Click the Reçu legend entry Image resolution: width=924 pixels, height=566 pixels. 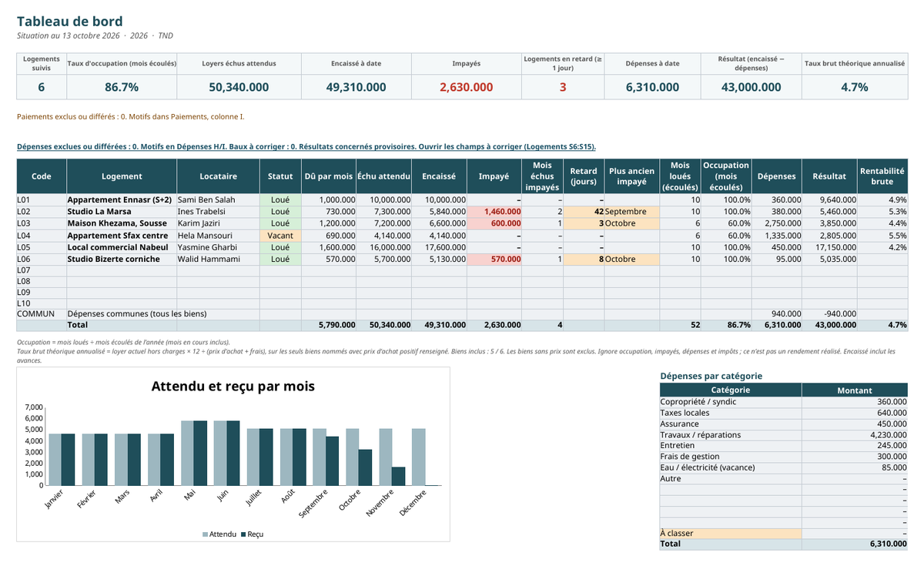(252, 534)
